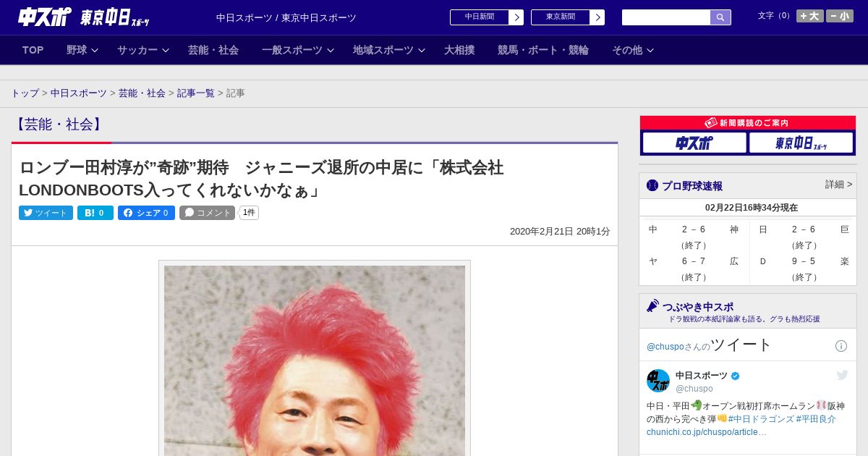This screenshot has height=456, width=868.
Task: Click the Twitter bird icon in tweet
Action: coord(842,375)
